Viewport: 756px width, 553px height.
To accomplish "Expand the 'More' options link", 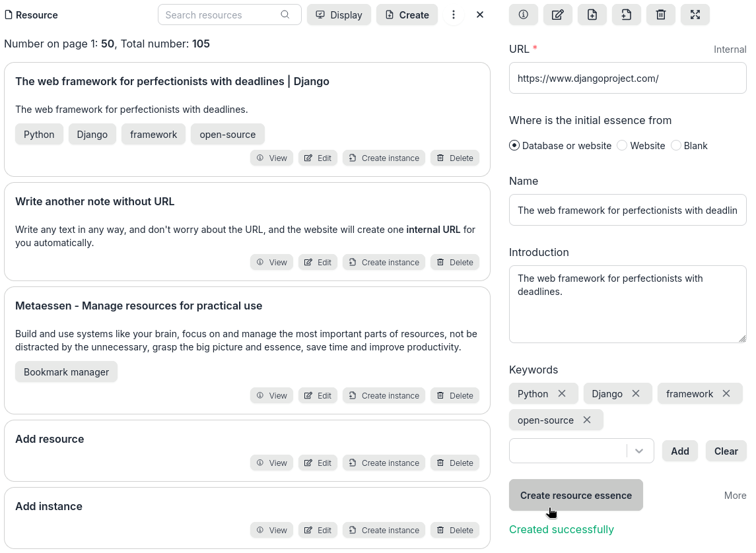I will click(735, 495).
